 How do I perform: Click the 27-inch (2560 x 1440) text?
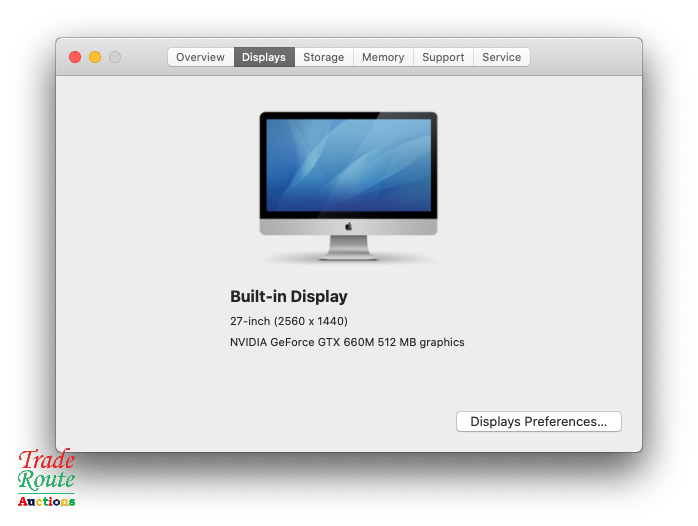pyautogui.click(x=289, y=321)
